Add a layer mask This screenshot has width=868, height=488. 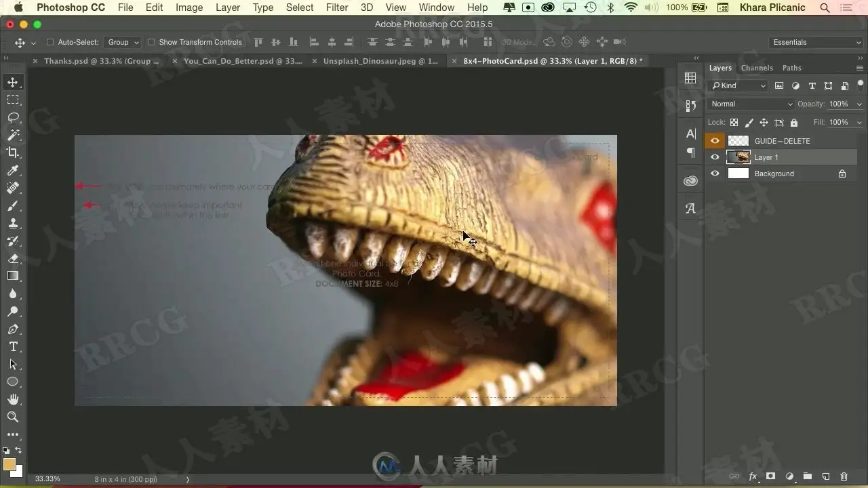coord(770,476)
